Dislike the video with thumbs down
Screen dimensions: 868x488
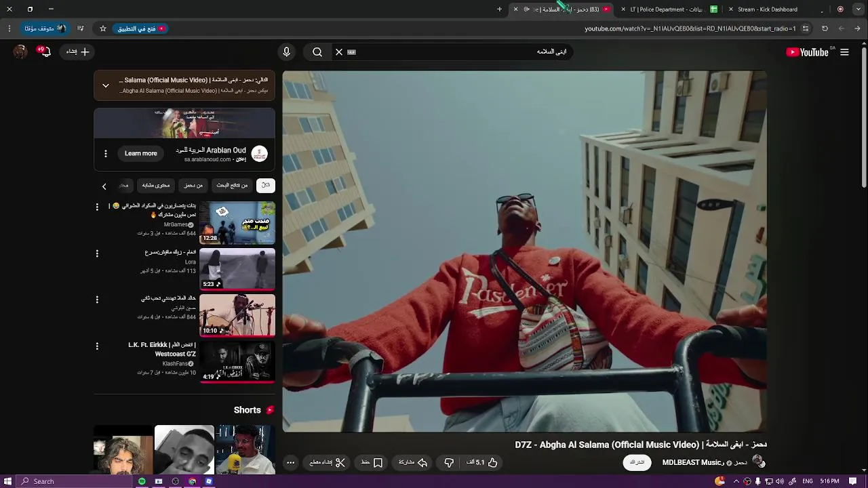pyautogui.click(x=449, y=462)
